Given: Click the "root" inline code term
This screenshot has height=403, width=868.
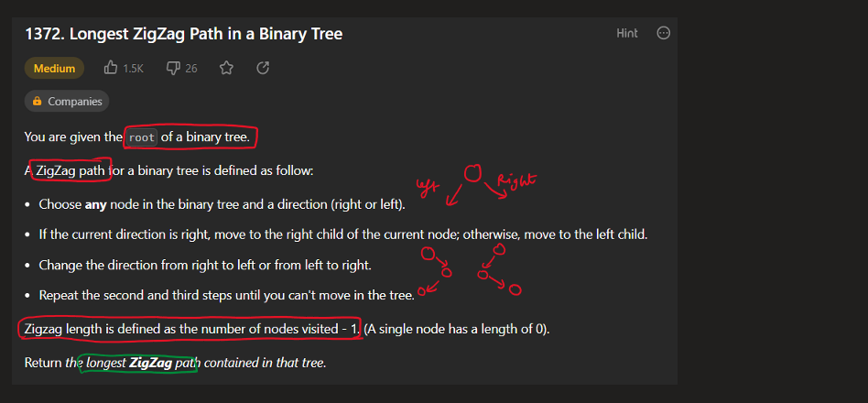Looking at the screenshot, I should tap(142, 137).
